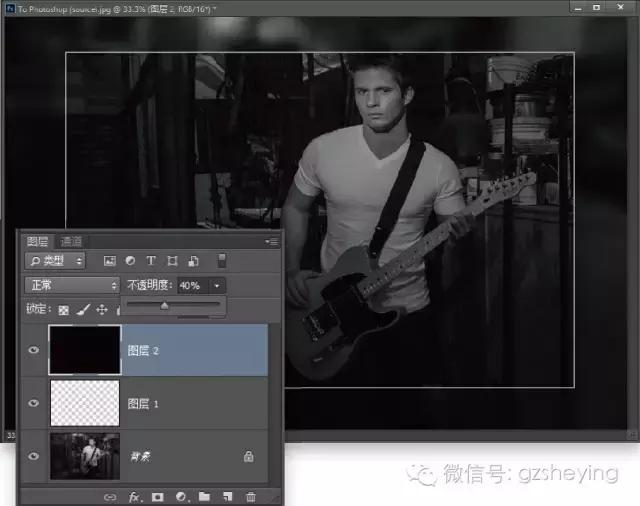Screen dimensions: 640x506
Task: Open the 正常 blend mode dropdown
Action: click(x=71, y=285)
